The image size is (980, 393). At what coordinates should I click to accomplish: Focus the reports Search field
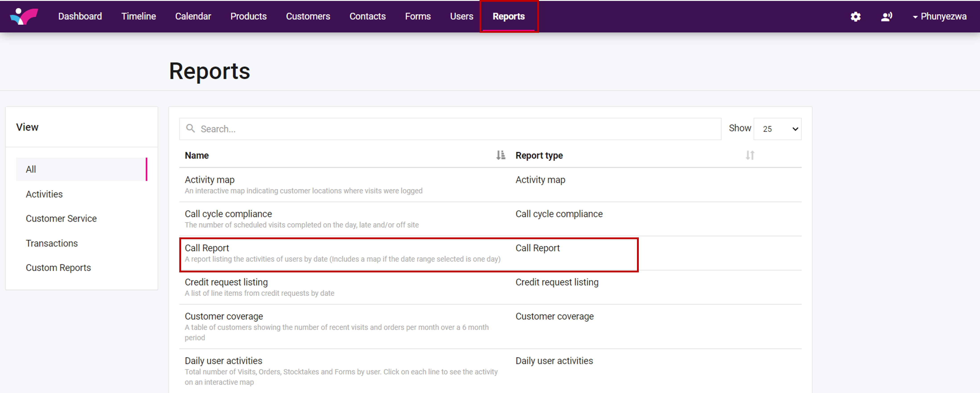coord(457,129)
